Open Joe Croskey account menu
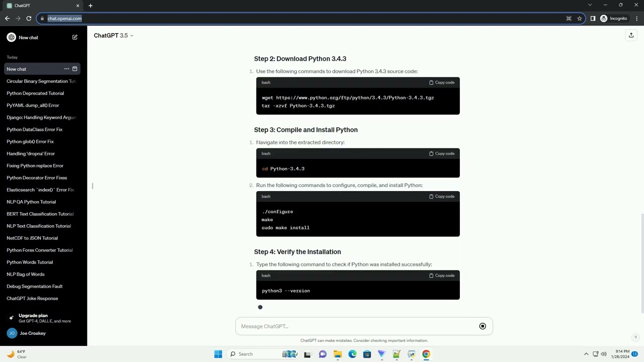The width and height of the screenshot is (644, 362). click(x=41, y=333)
